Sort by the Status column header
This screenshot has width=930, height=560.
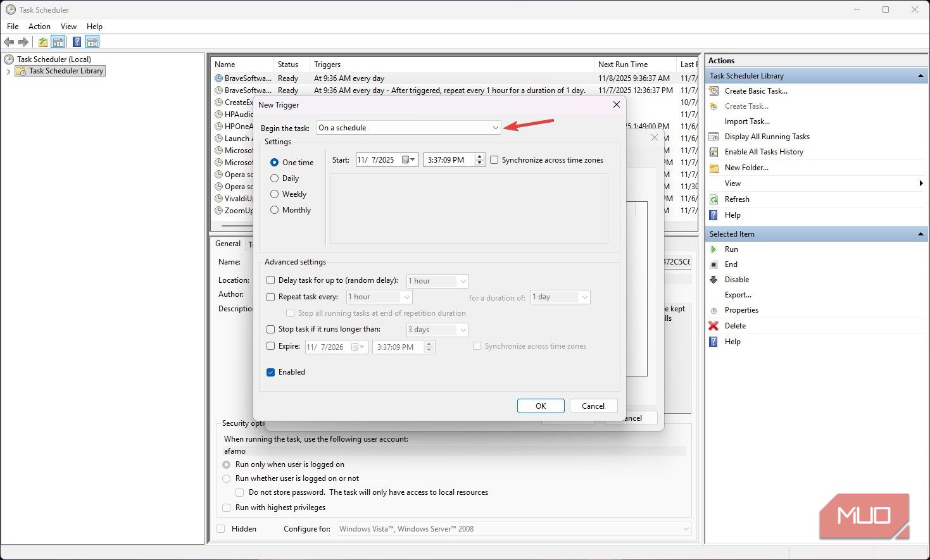point(292,65)
